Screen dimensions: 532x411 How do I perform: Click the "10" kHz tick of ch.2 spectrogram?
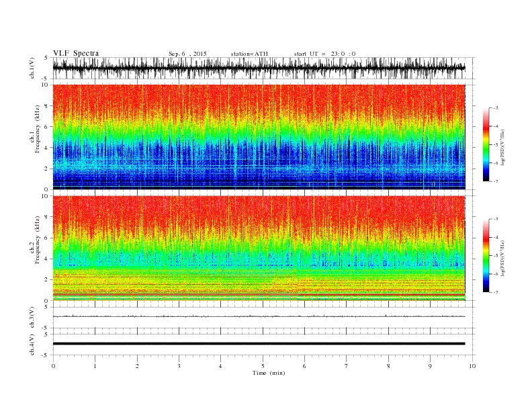pyautogui.click(x=45, y=196)
